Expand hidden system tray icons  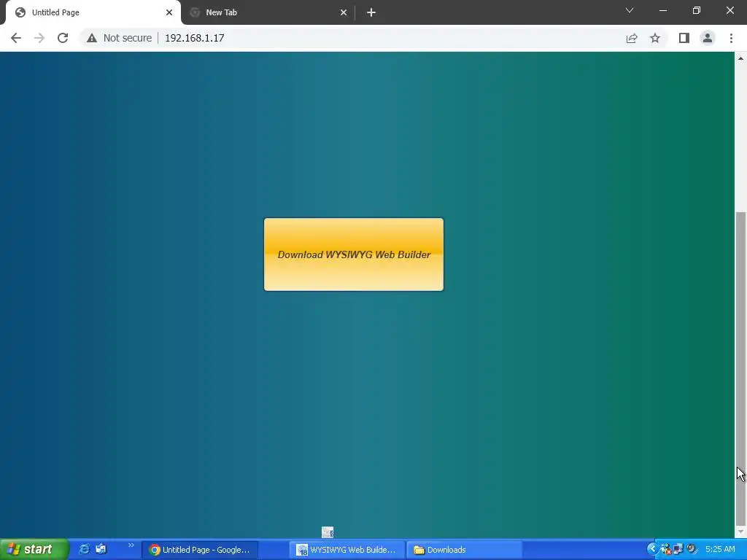(x=652, y=550)
